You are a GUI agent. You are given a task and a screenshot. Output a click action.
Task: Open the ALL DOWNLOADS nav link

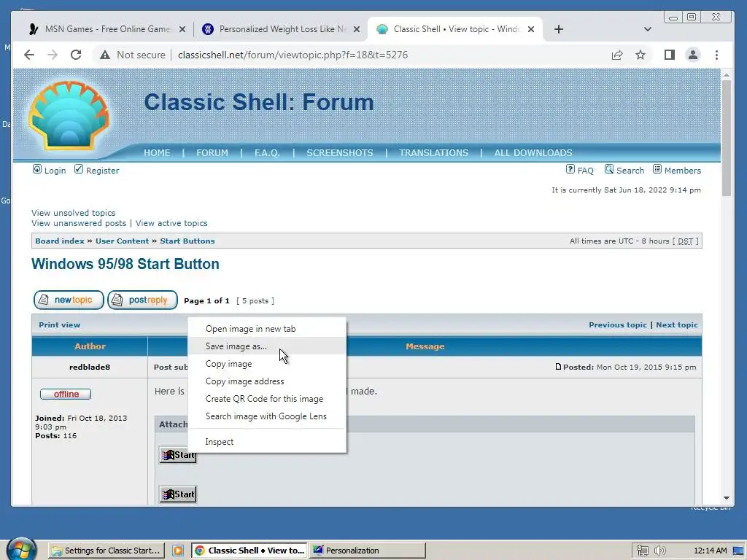pyautogui.click(x=533, y=153)
